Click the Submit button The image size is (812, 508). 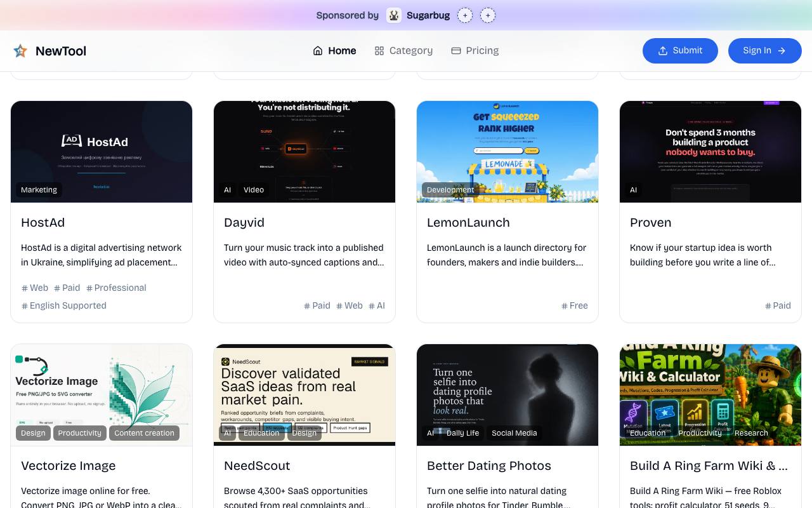click(680, 51)
